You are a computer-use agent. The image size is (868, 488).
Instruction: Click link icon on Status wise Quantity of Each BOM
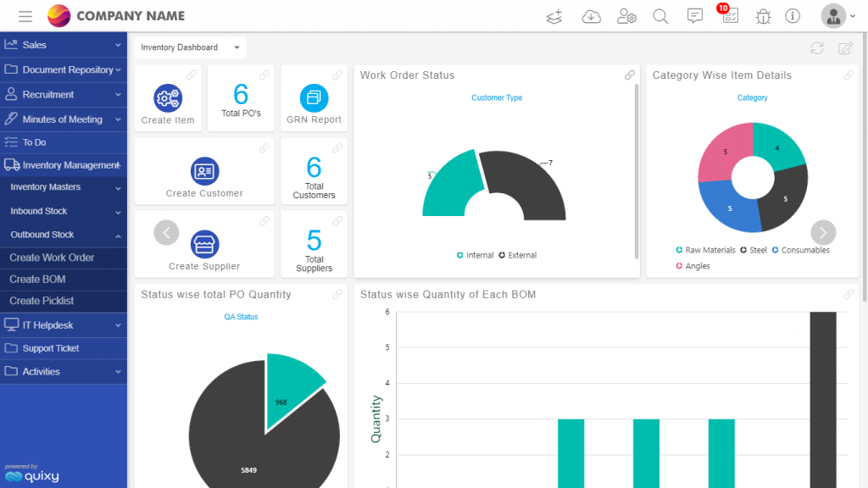849,294
